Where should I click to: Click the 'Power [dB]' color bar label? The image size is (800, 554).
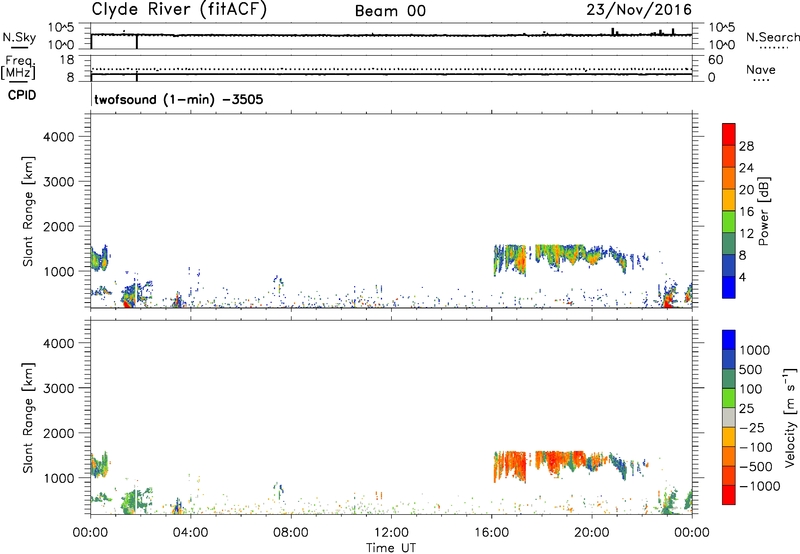pos(763,211)
